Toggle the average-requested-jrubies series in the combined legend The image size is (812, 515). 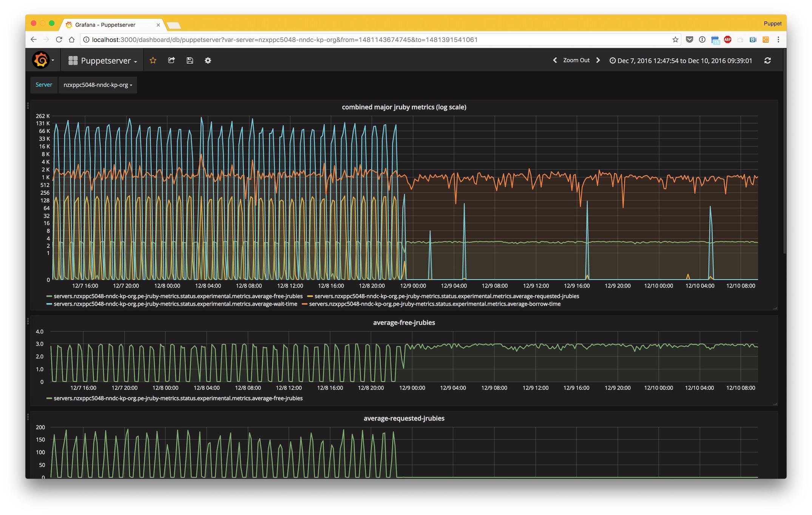click(x=446, y=296)
